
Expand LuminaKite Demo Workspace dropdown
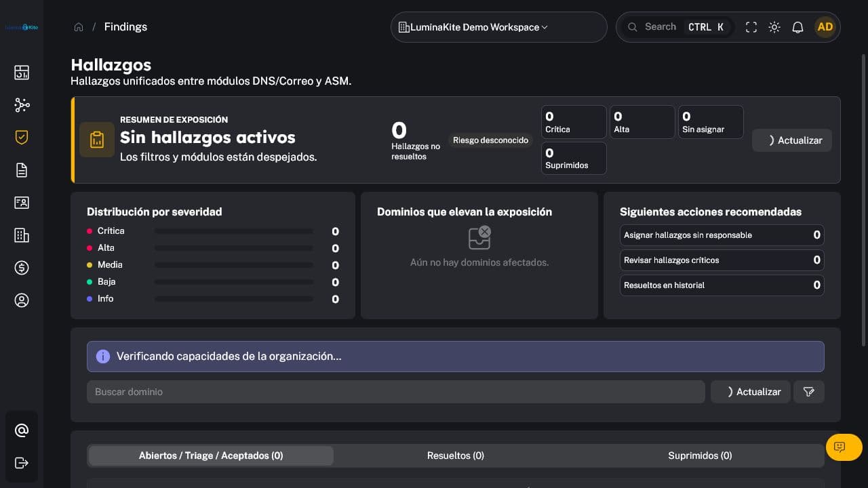coord(499,27)
